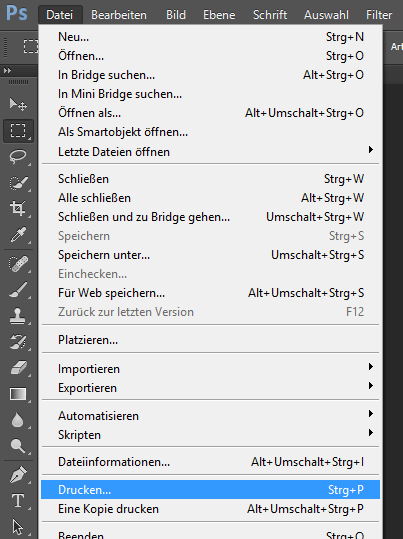The width and height of the screenshot is (403, 539).
Task: Select the Crop tool
Action: pyautogui.click(x=18, y=209)
